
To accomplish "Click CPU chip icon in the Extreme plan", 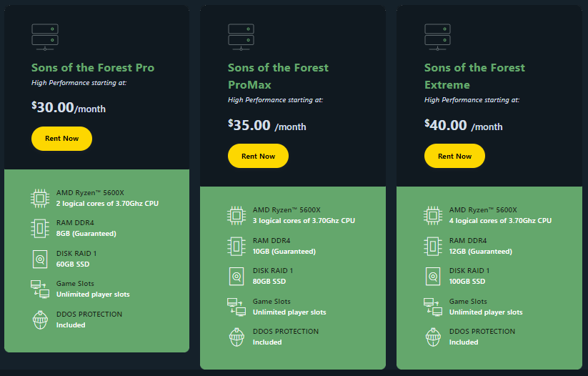I will (433, 215).
